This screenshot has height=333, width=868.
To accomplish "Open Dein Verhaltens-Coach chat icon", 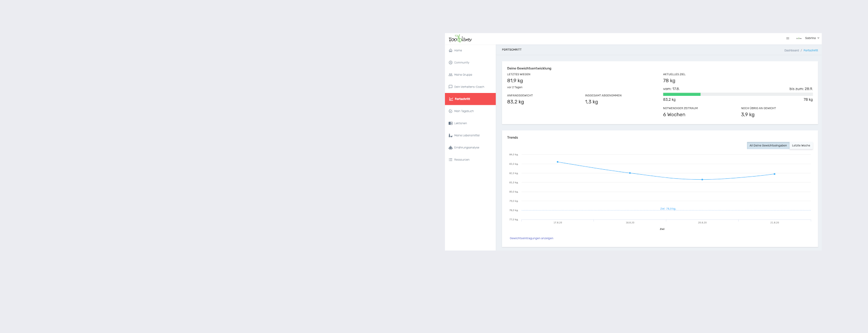I will tap(450, 87).
